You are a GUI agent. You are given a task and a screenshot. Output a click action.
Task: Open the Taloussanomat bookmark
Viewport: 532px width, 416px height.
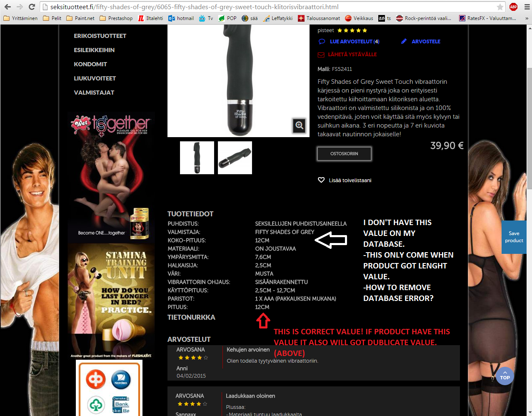coord(319,18)
